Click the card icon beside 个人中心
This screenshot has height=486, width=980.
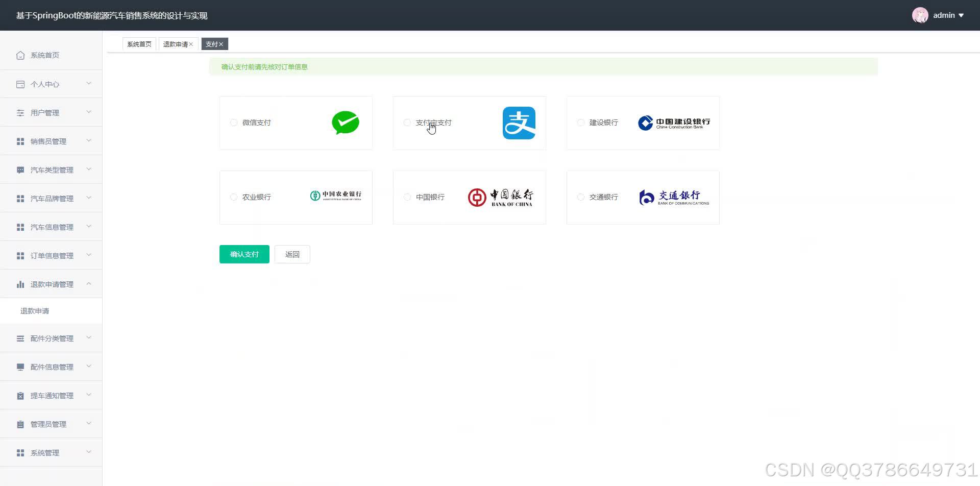coord(20,84)
